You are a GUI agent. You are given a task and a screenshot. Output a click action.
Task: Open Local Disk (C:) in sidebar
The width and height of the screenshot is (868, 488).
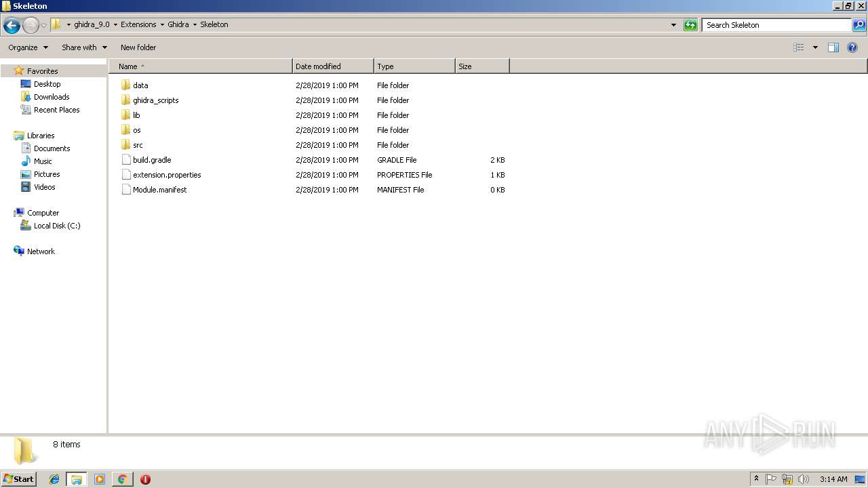(x=57, y=226)
